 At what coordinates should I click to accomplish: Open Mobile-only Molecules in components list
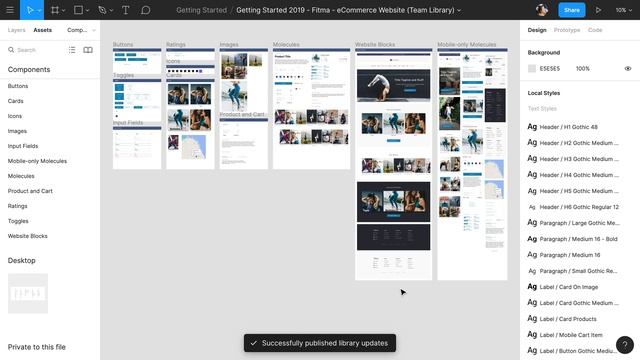pyautogui.click(x=37, y=161)
